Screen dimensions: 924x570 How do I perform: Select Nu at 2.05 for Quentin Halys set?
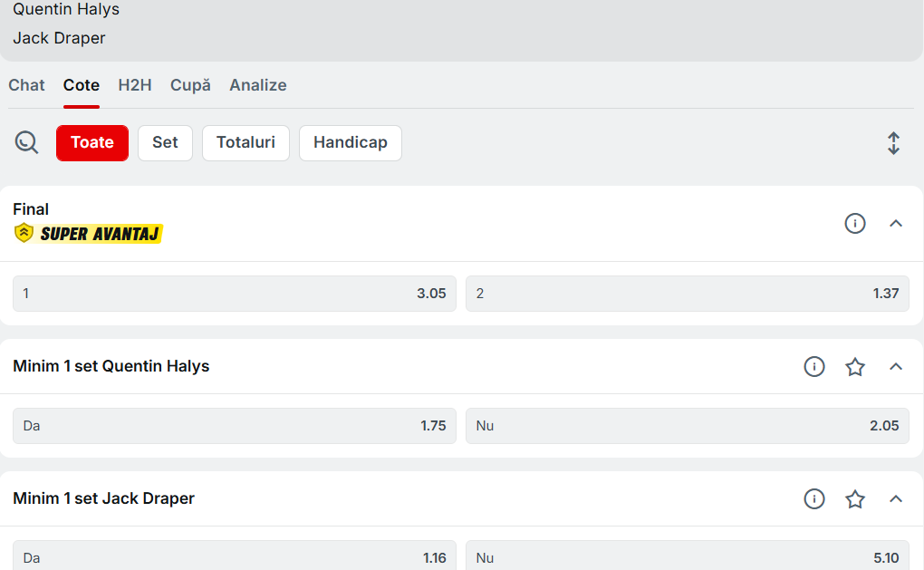[687, 426]
